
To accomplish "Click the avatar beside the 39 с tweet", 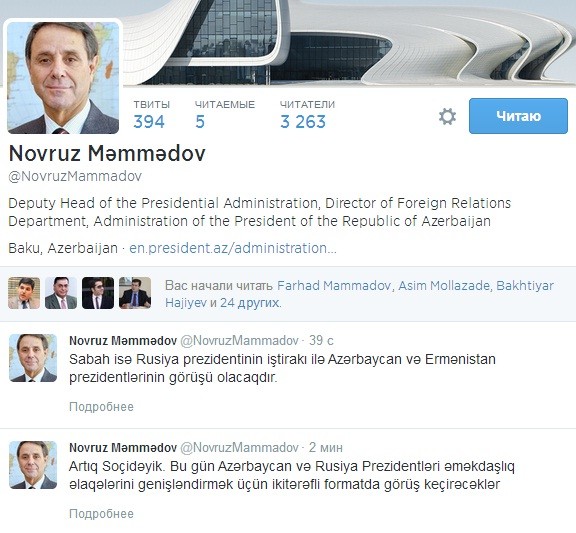I will tap(33, 358).
